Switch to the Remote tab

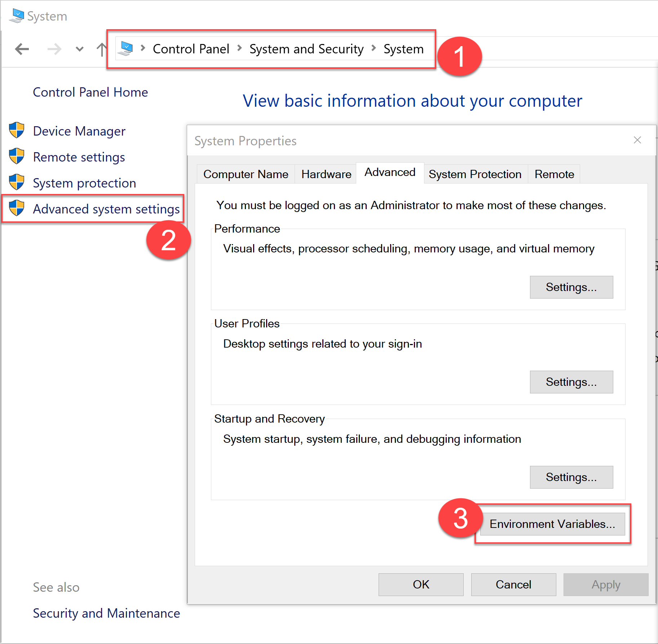click(x=554, y=174)
